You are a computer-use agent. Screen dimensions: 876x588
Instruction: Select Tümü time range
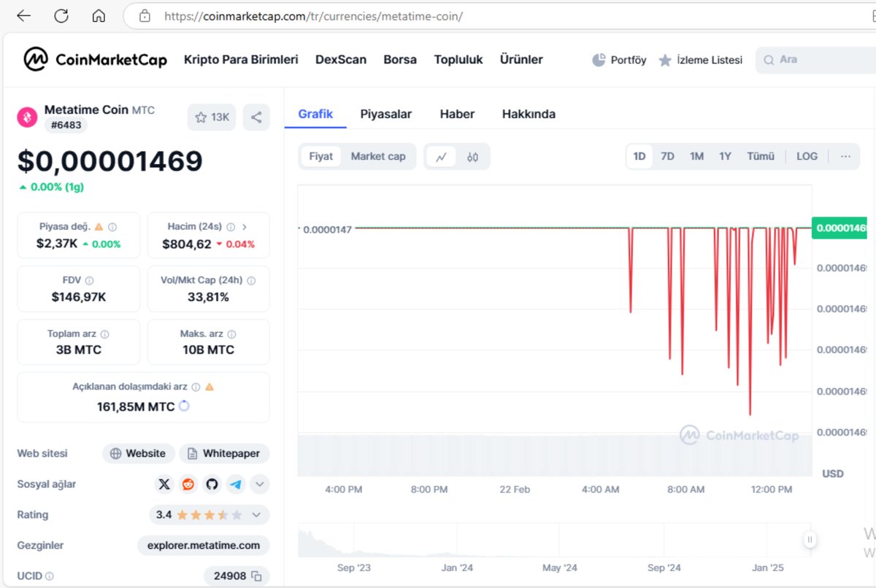760,156
